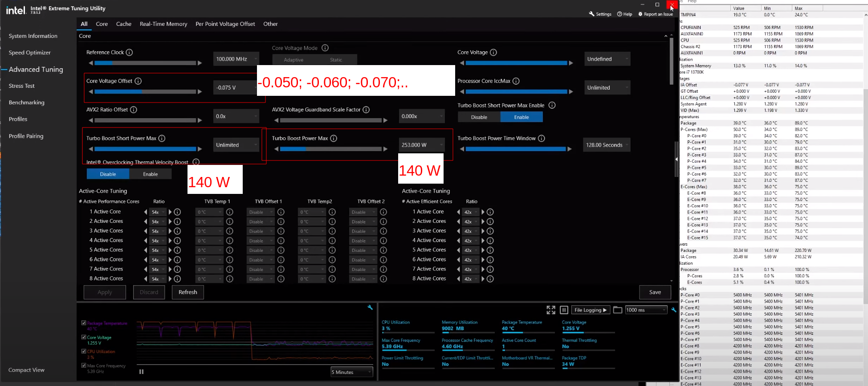Open the Help icon
The image size is (868, 386).
[x=624, y=14]
